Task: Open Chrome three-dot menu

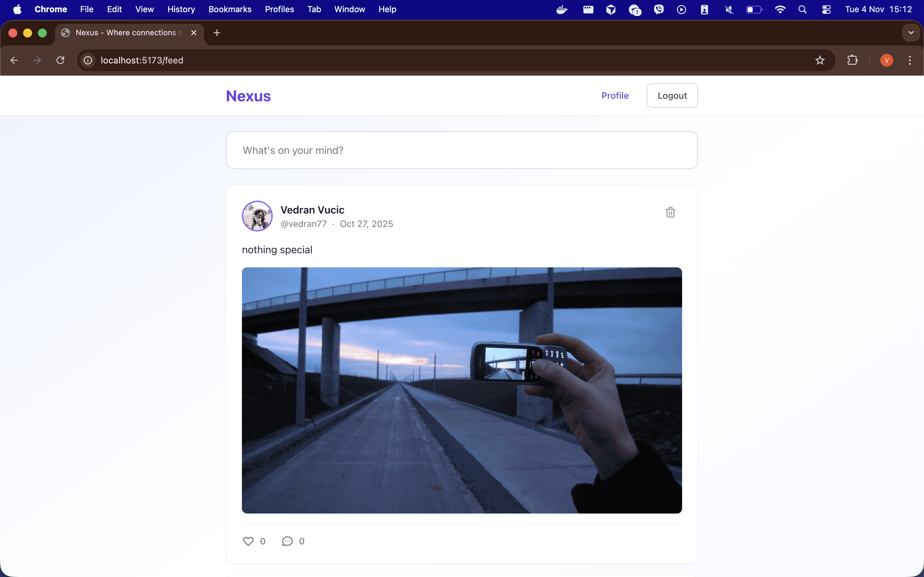Action: pos(910,60)
